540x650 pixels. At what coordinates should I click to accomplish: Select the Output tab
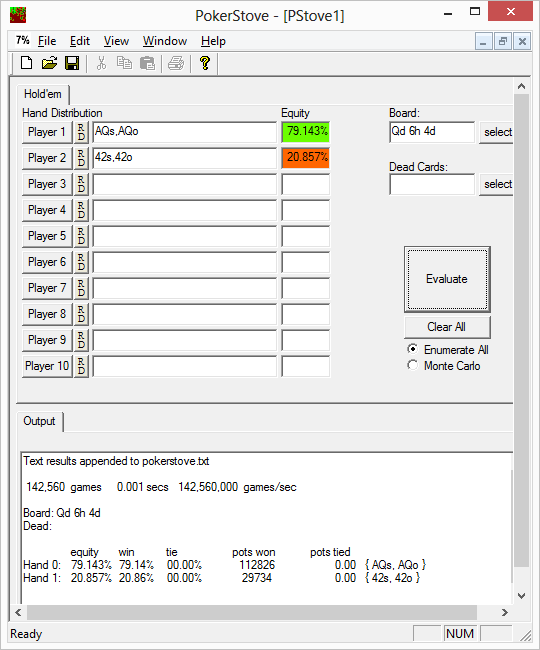(39, 421)
